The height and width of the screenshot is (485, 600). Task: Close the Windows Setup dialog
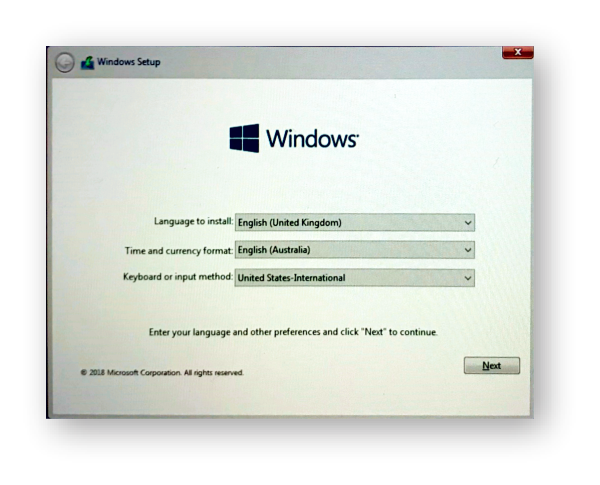tap(518, 51)
